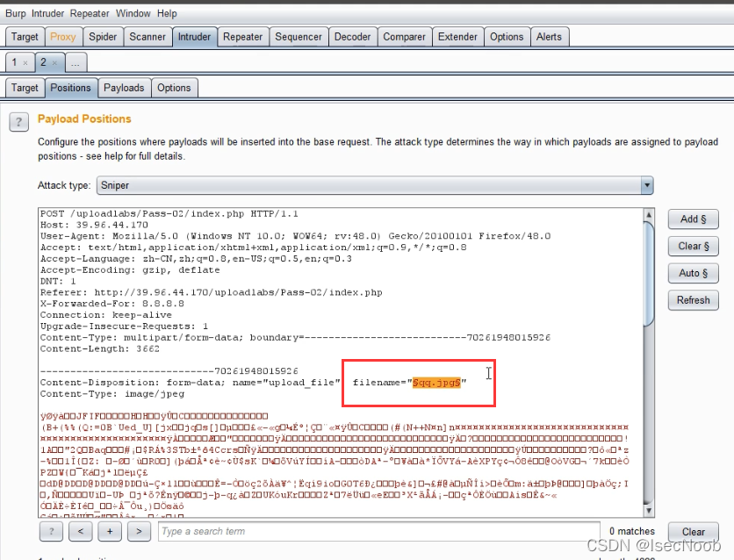Image resolution: width=734 pixels, height=560 pixels.
Task: Click the search help question mark button
Action: tap(51, 531)
